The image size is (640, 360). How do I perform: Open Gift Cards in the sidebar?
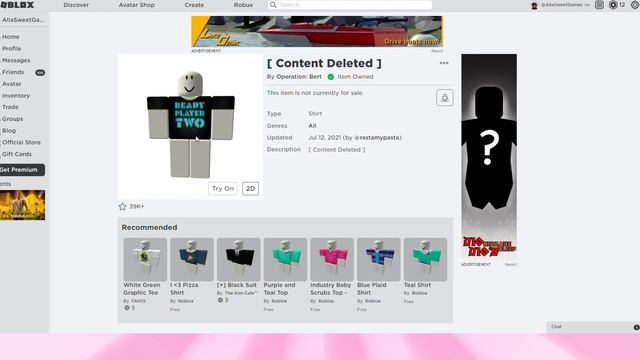tap(17, 154)
